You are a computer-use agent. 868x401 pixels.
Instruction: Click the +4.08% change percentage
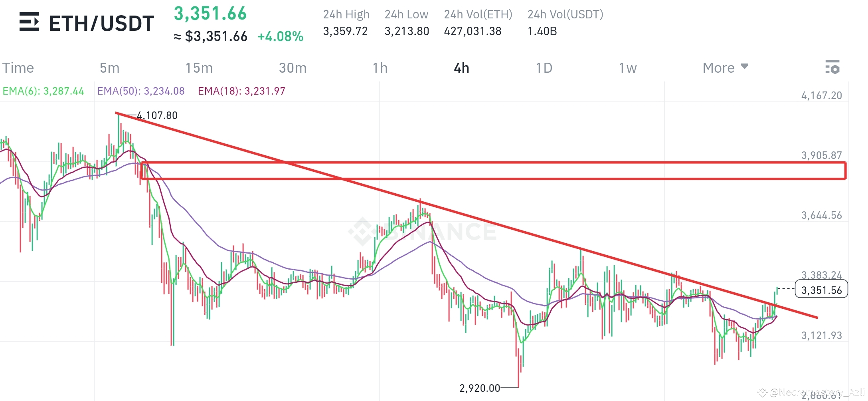pos(281,36)
